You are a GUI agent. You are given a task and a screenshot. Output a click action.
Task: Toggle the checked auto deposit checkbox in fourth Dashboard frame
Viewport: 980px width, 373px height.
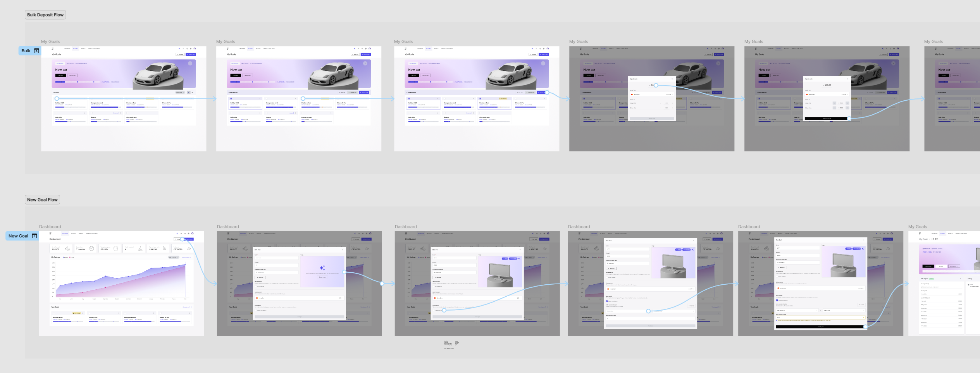click(x=607, y=301)
